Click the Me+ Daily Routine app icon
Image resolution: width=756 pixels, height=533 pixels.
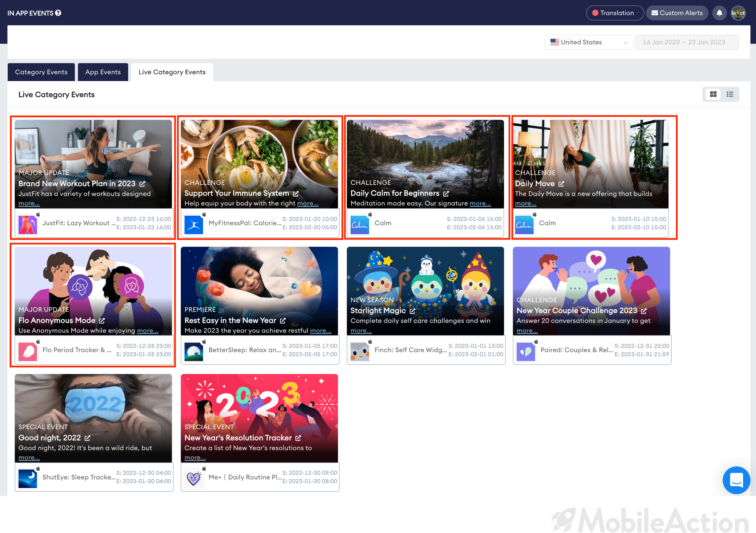point(193,479)
